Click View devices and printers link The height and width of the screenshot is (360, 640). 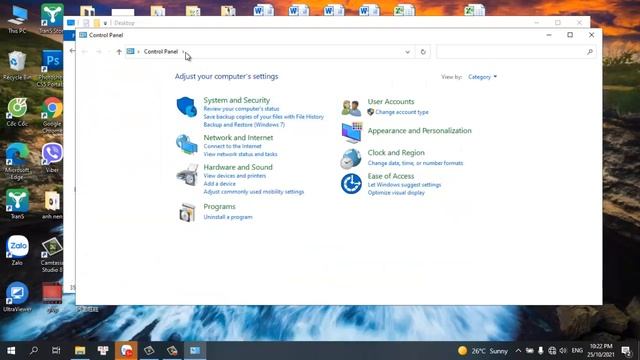click(x=235, y=176)
